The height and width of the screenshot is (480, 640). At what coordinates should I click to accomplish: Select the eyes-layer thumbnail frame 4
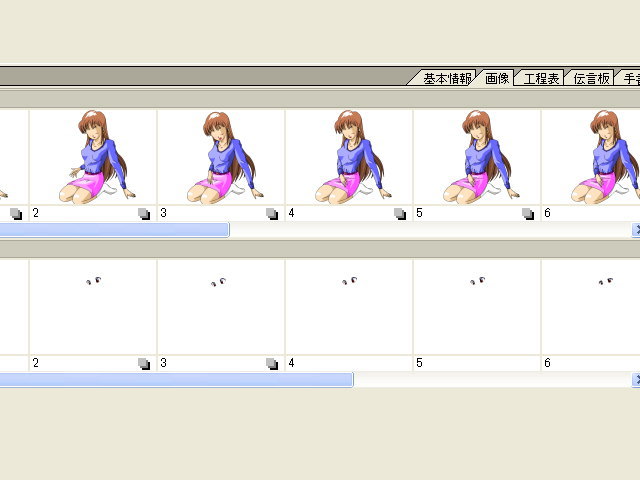coord(349,307)
